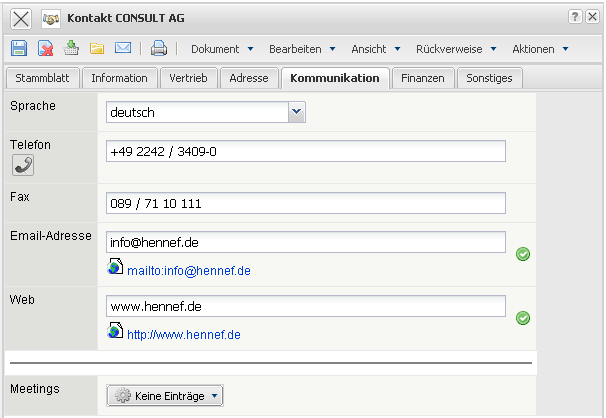Click the blue save disk icon

coord(19,48)
